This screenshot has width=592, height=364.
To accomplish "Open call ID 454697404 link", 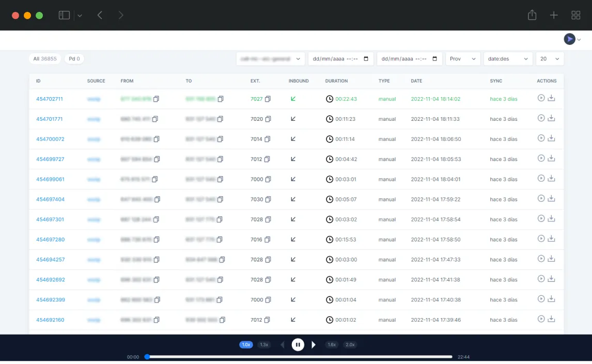I will 50,199.
